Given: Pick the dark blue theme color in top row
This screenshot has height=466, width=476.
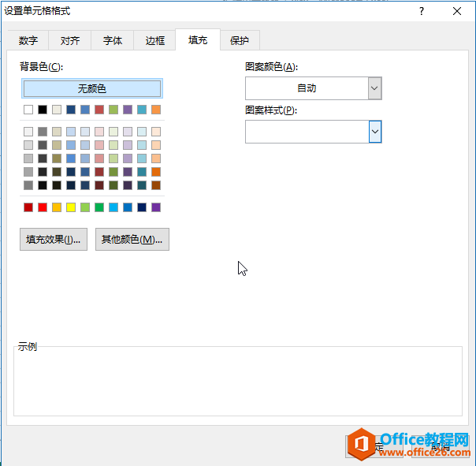Looking at the screenshot, I should tap(71, 110).
